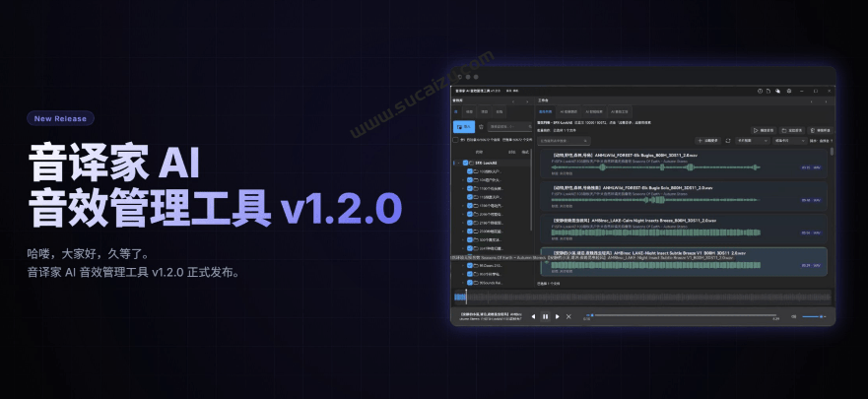
Task: Select the Night Insect Subtle Breeze V1 card
Action: pyautogui.click(x=684, y=261)
